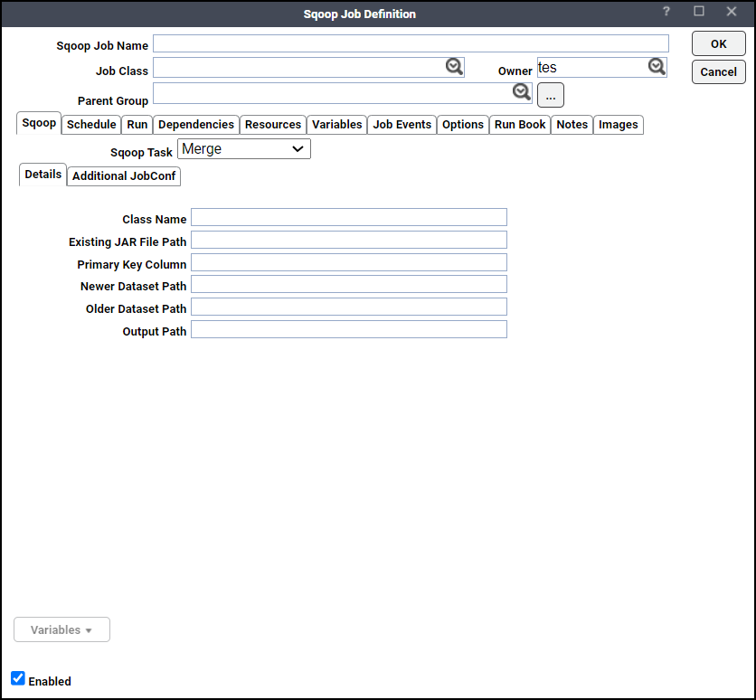The image size is (756, 700).
Task: Focus the Newer Dataset Path field
Action: pyautogui.click(x=349, y=284)
